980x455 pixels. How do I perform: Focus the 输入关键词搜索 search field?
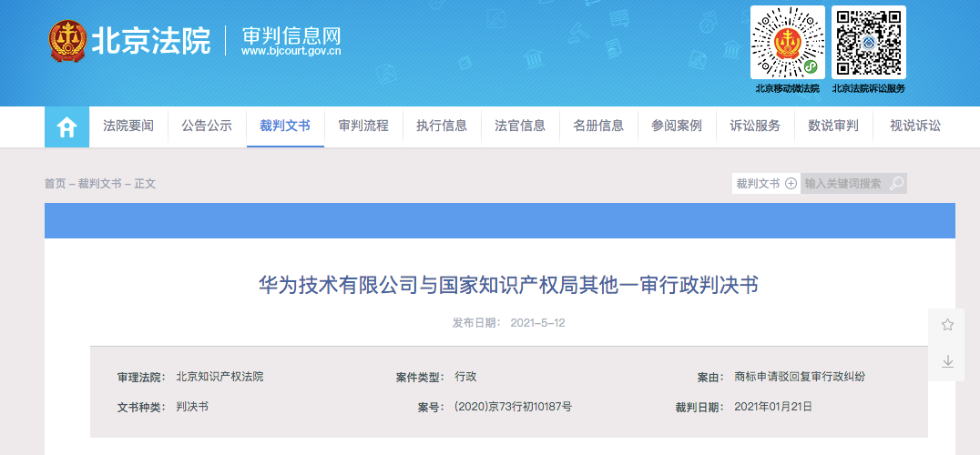pos(845,184)
